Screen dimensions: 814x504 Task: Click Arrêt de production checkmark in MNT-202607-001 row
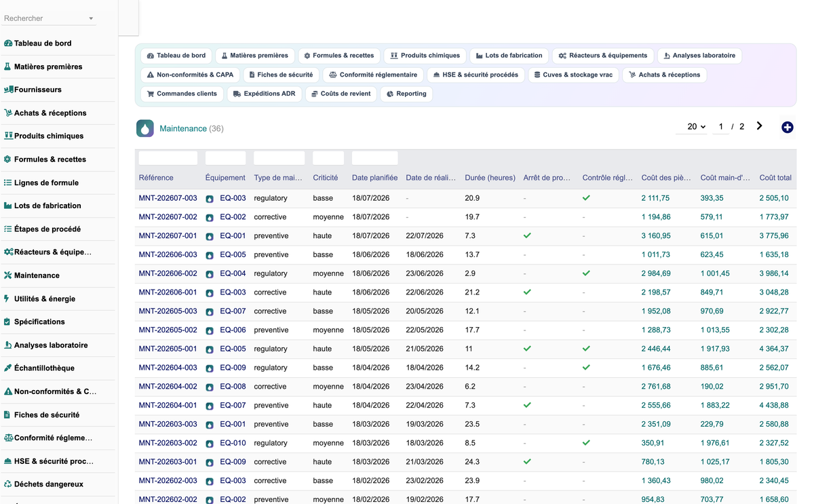pyautogui.click(x=527, y=236)
